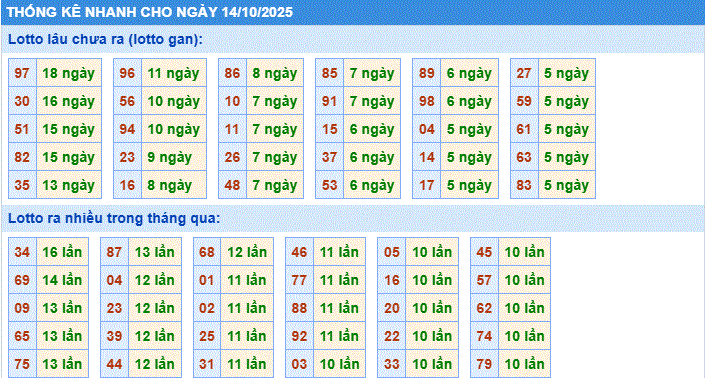Image resolution: width=705 pixels, height=378 pixels.
Task: Select lotto number 35 cell
Action: tap(22, 185)
